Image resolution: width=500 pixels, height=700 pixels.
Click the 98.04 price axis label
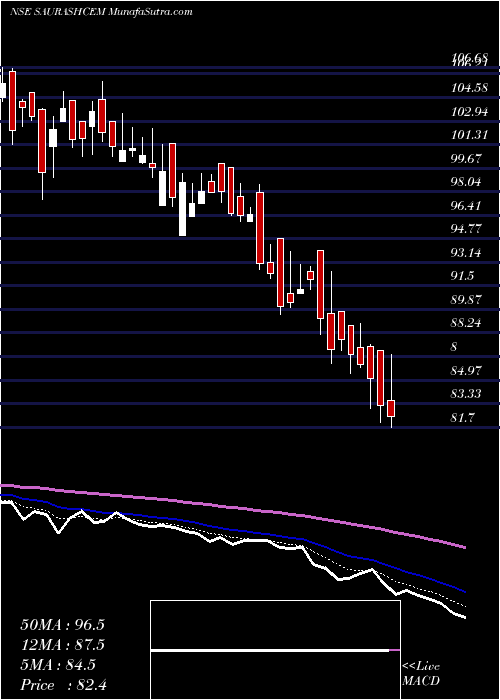tap(467, 183)
